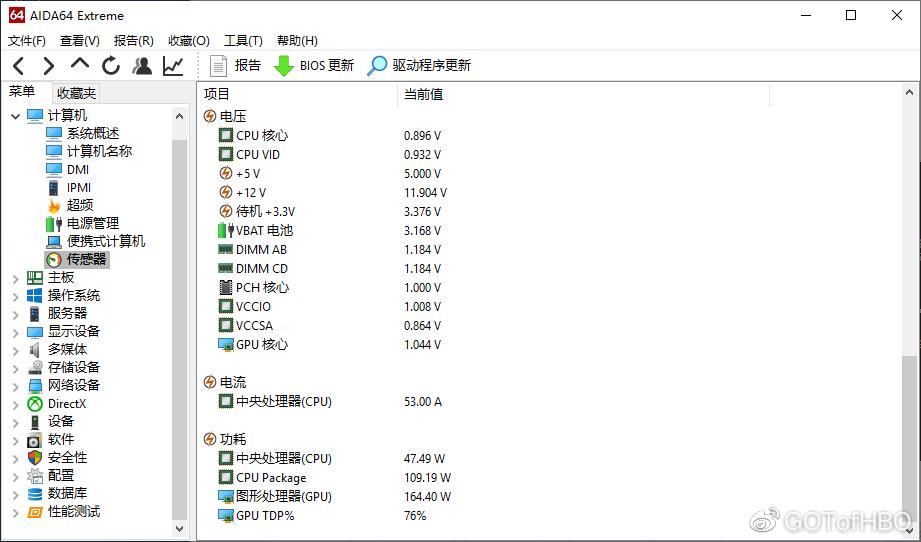The image size is (921, 542).
Task: Expand the 服务器 tree node
Action: [x=15, y=315]
